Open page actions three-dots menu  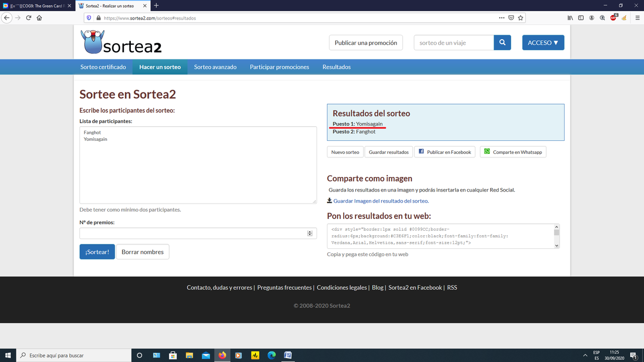502,18
